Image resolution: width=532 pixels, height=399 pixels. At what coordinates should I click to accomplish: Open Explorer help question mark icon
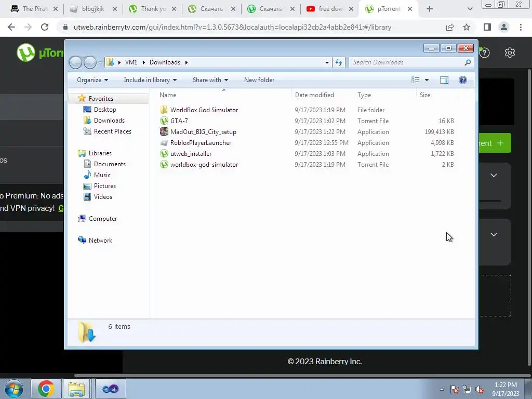tap(463, 79)
